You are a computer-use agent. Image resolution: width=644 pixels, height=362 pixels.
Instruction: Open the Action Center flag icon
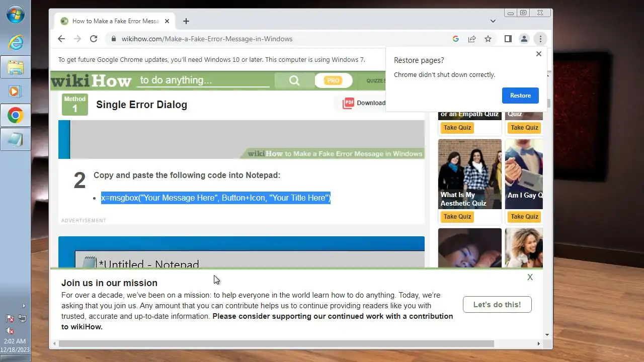point(10,318)
